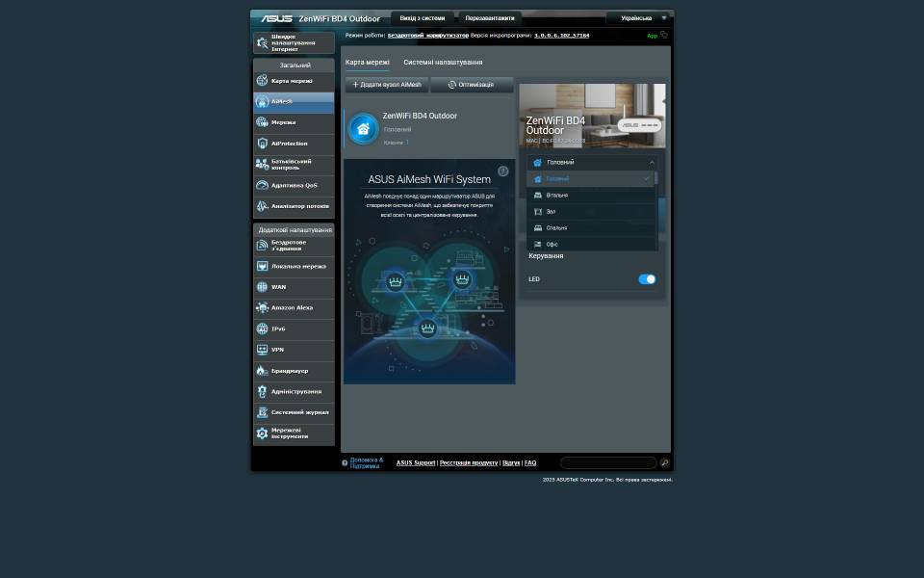Screen dimensions: 924x578
Task: Open the WAN globe icon in sidebar
Action: pyautogui.click(x=262, y=287)
